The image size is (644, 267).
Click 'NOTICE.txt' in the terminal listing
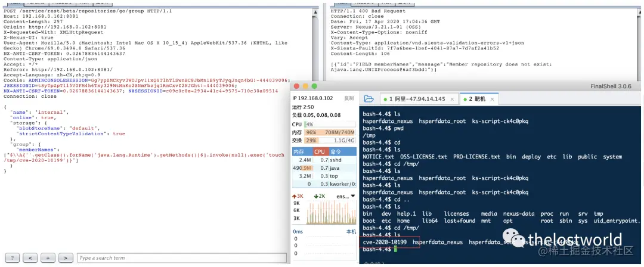[378, 157]
